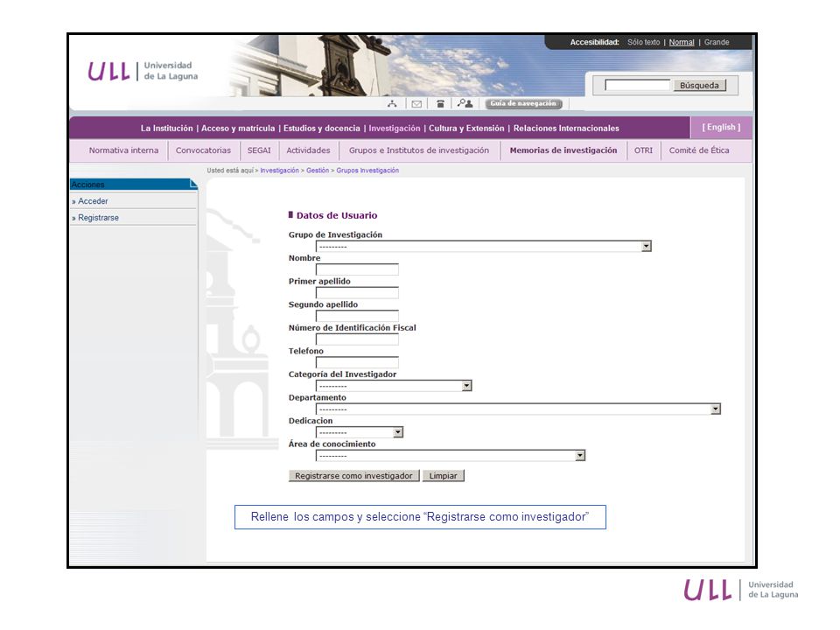
Task: Click Registrarse como investigador button
Action: tap(353, 476)
